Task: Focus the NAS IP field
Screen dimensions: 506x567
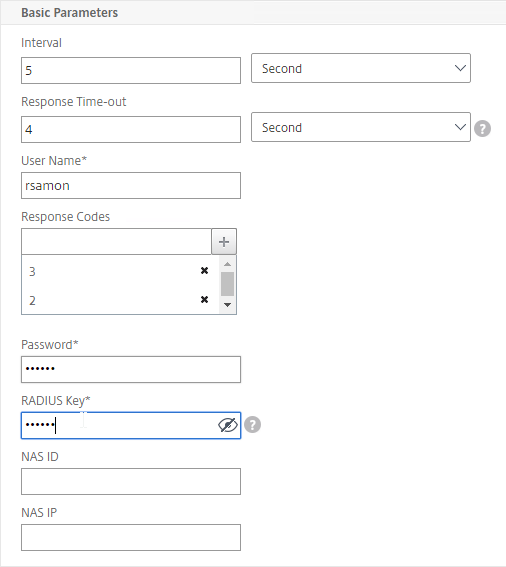Action: point(131,538)
